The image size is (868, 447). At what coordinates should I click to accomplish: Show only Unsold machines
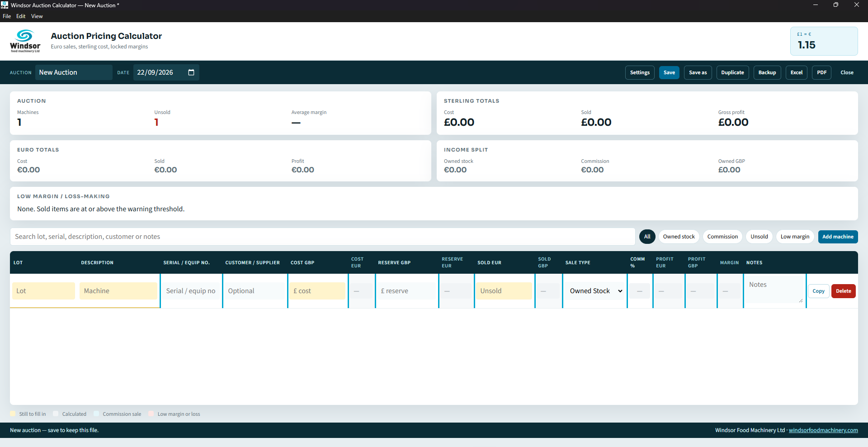[x=759, y=237]
